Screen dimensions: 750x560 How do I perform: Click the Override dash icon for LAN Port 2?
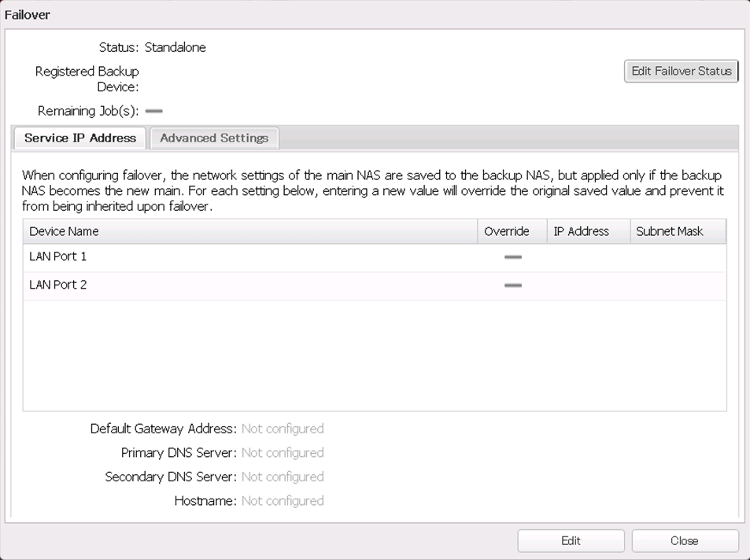coord(512,286)
